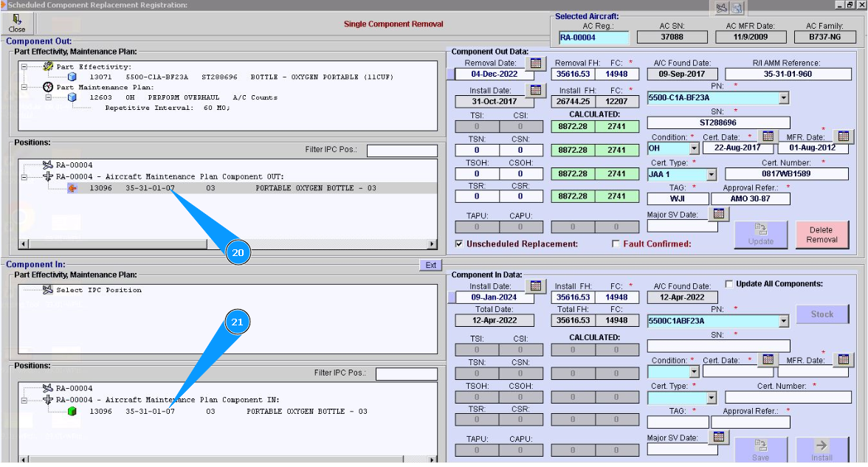Click the AC Reg. field RA-00004

pyautogui.click(x=594, y=38)
